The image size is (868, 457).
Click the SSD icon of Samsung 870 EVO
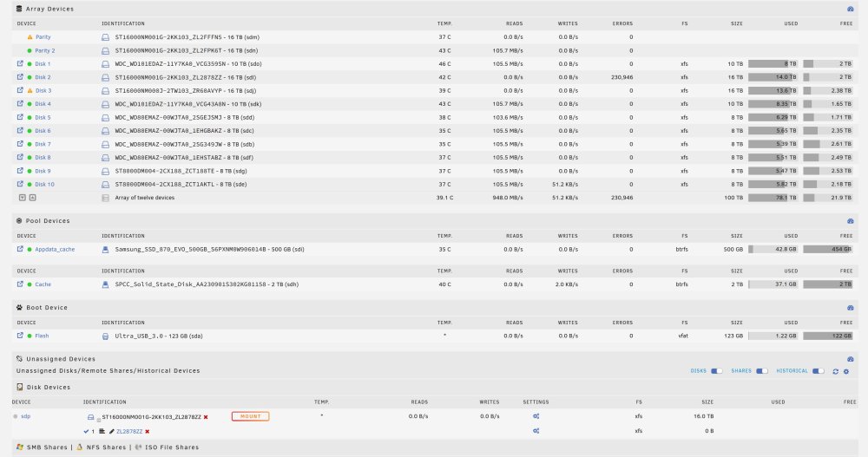[105, 250]
